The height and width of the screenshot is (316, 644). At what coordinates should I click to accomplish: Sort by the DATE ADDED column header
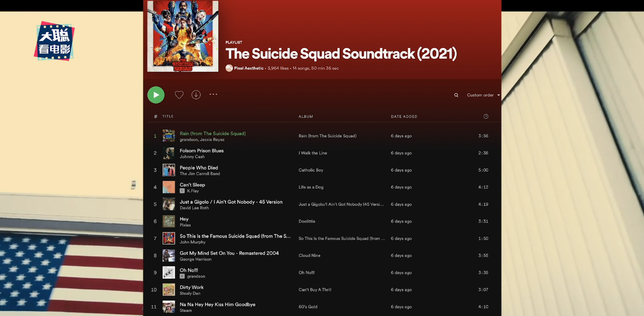click(404, 116)
